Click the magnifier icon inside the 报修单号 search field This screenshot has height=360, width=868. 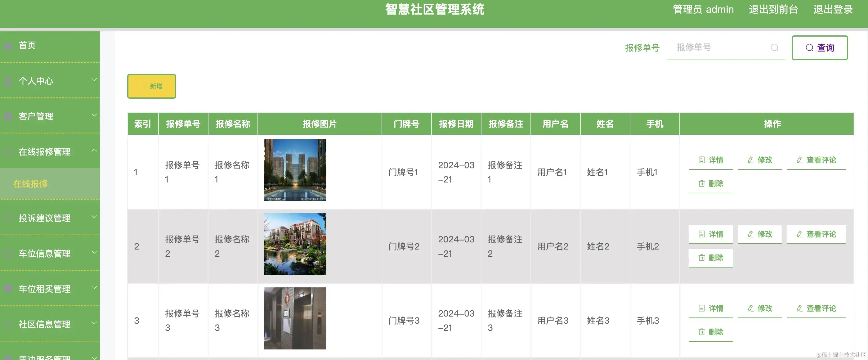(774, 47)
